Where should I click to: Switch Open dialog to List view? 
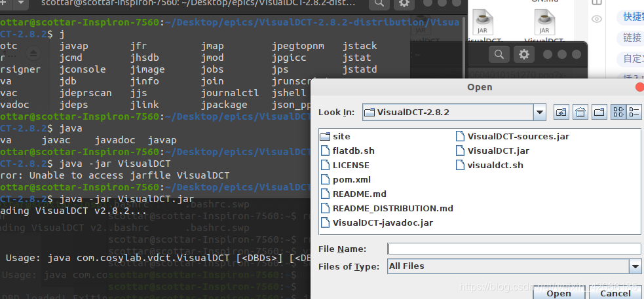point(618,112)
